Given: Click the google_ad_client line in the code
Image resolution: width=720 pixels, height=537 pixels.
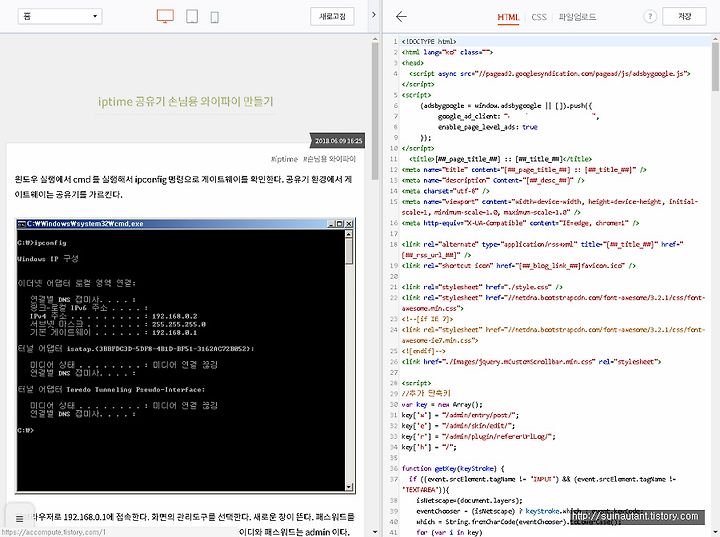Looking at the screenshot, I should (518, 116).
